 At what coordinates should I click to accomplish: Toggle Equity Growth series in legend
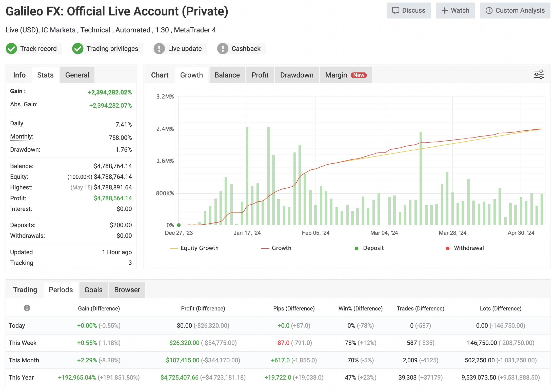[199, 248]
